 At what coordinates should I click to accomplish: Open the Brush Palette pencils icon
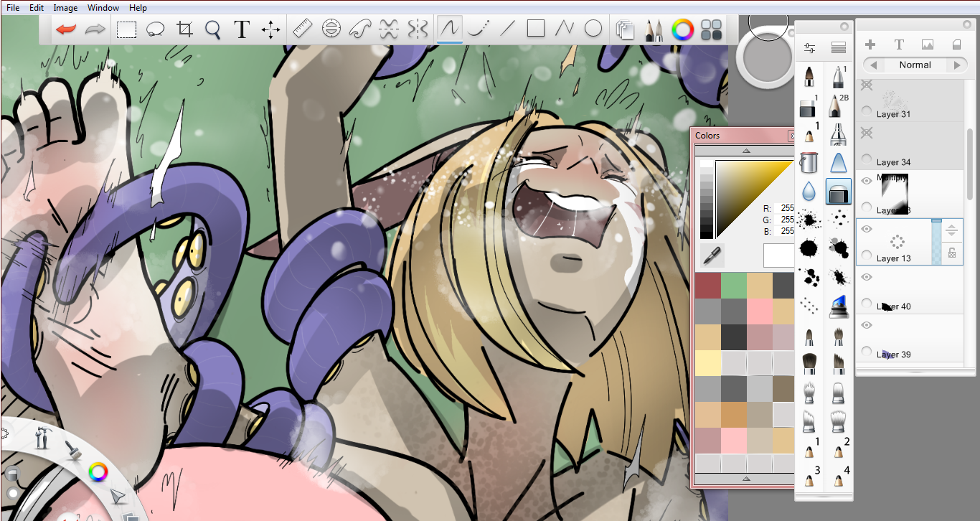pos(654,29)
